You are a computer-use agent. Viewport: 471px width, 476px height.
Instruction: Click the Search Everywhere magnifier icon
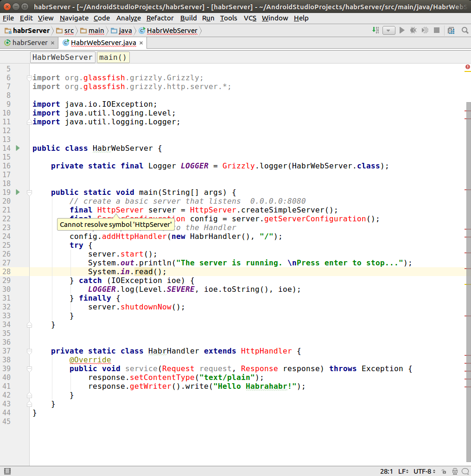pos(465,30)
